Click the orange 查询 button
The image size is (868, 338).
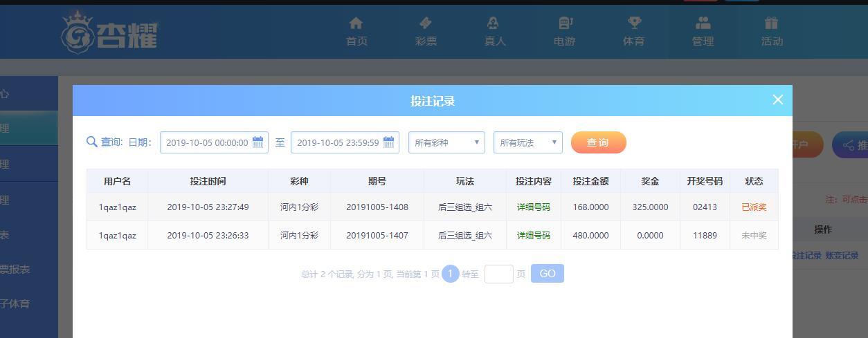coord(599,142)
